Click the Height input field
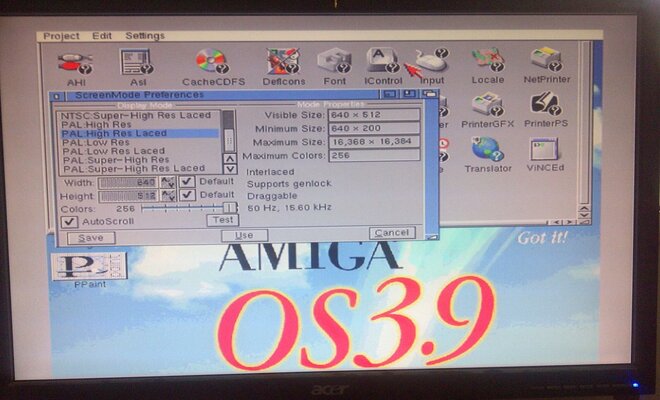Screen dimensions: 660x400 [x=128, y=196]
